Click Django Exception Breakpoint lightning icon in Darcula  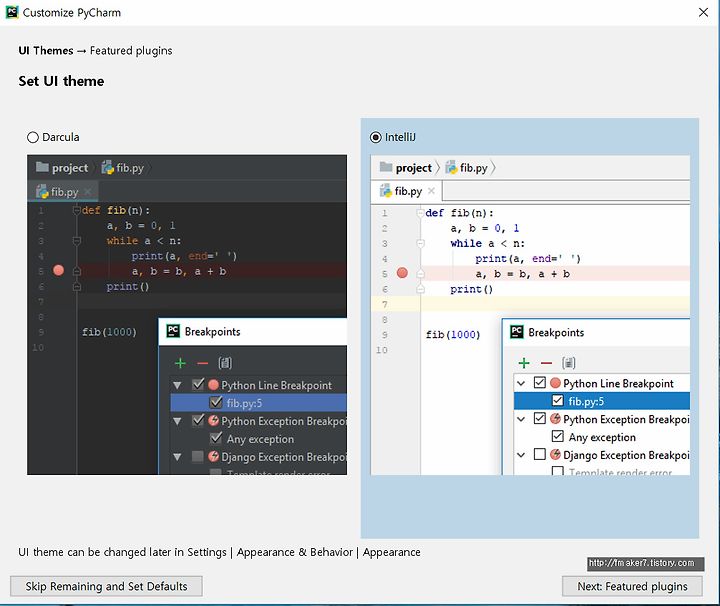point(213,456)
